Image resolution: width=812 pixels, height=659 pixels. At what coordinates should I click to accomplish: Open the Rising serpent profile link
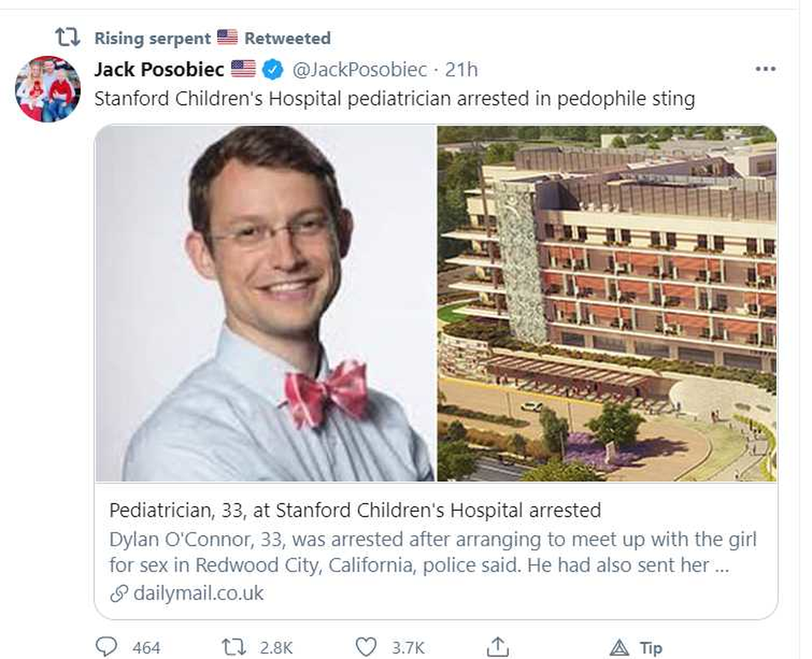152,38
